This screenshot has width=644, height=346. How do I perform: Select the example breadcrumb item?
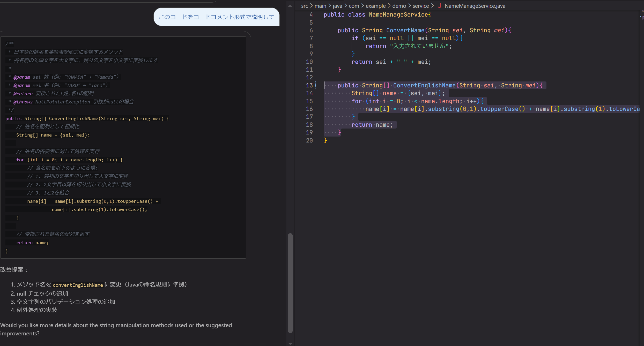pyautogui.click(x=376, y=6)
